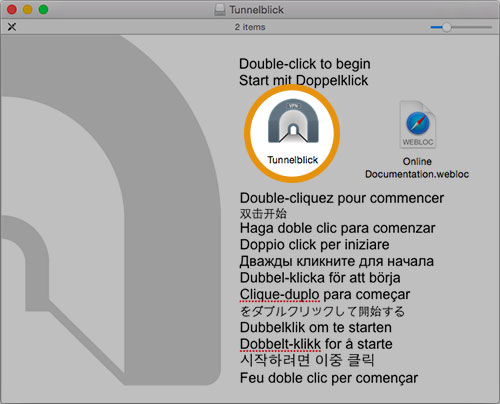Click the Tunnelblick label under the app icon

[293, 160]
